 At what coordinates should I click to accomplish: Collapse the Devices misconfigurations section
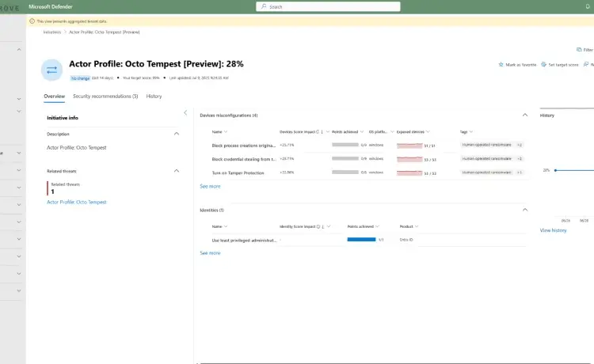pos(525,115)
